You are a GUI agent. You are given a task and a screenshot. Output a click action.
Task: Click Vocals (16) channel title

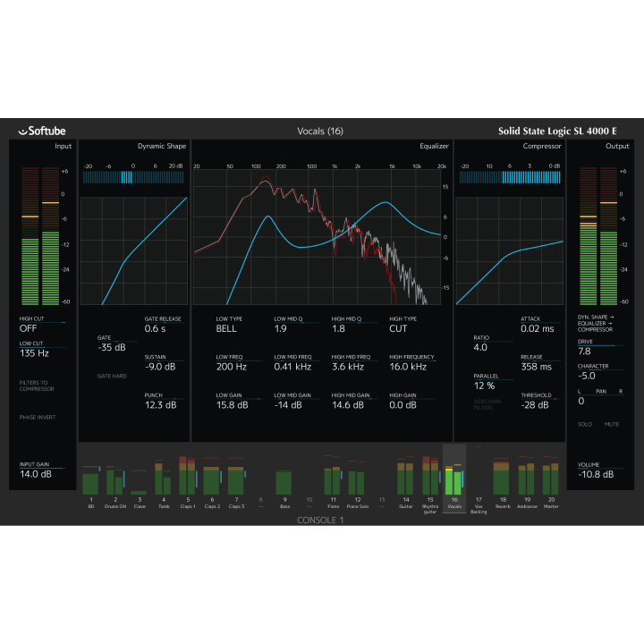click(320, 131)
